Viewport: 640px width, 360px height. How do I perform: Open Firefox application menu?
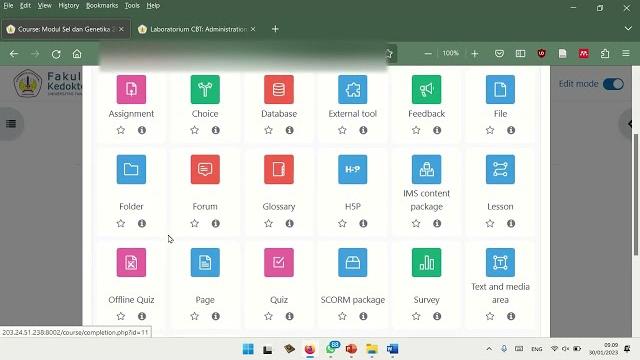[x=626, y=53]
